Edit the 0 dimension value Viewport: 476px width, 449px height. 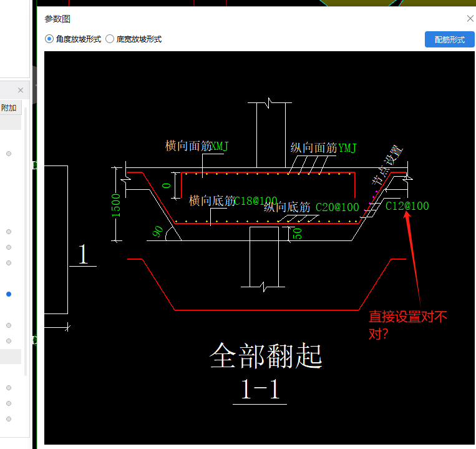167,185
